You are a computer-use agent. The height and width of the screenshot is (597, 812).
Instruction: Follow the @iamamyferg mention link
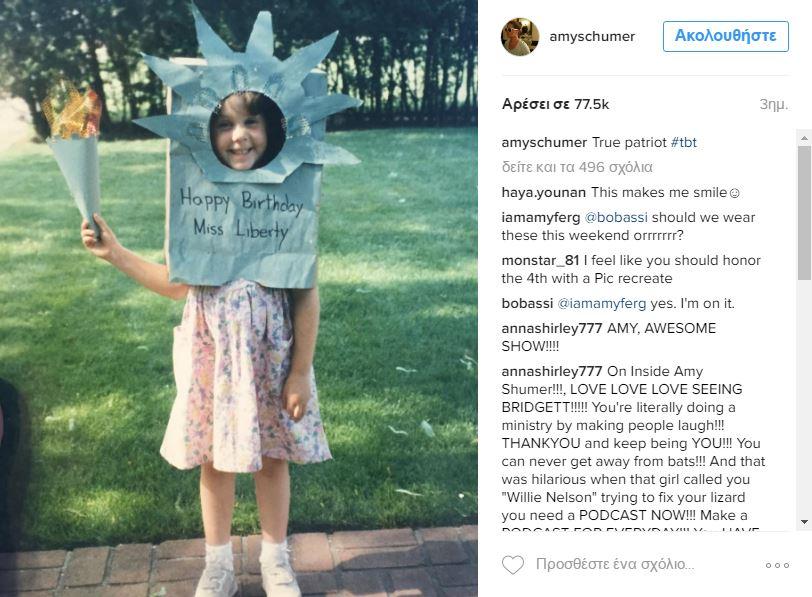pyautogui.click(x=602, y=303)
